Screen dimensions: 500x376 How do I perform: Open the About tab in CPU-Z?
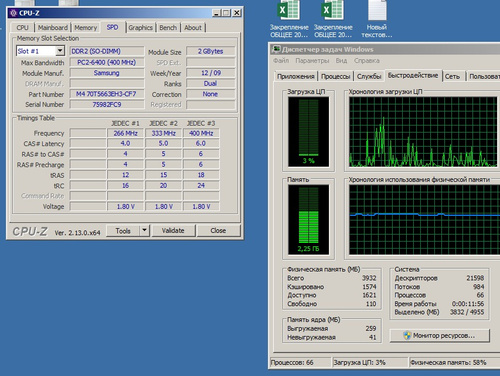pyautogui.click(x=193, y=28)
